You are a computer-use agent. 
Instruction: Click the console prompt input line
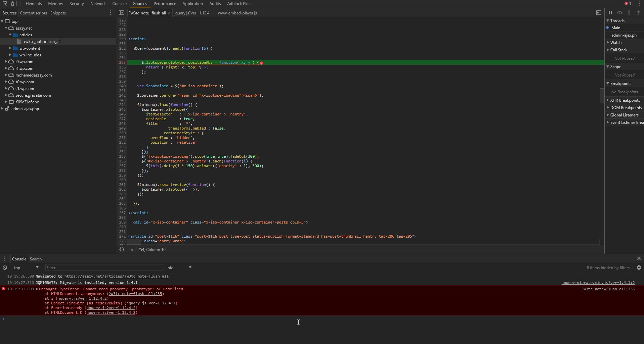322,319
